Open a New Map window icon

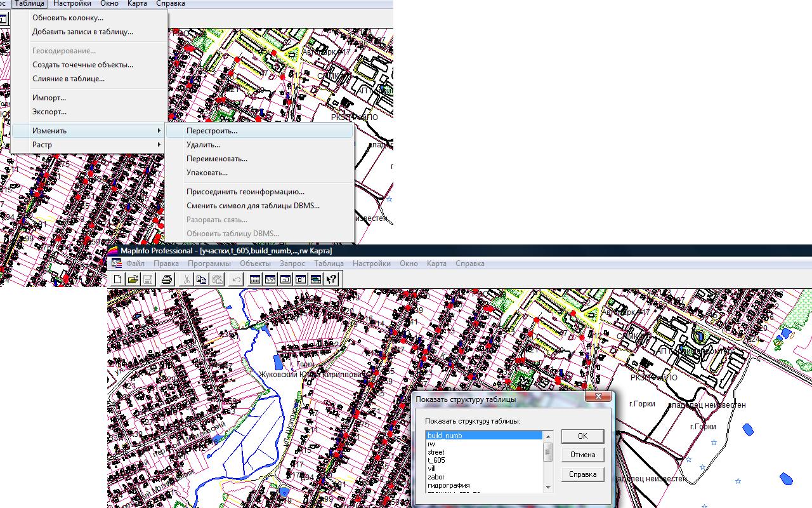coord(270,279)
